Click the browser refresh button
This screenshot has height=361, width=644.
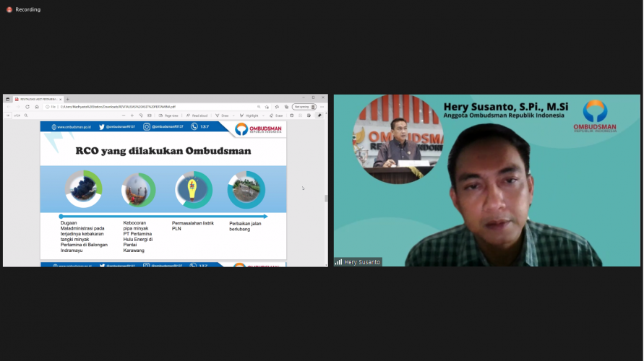pyautogui.click(x=27, y=107)
